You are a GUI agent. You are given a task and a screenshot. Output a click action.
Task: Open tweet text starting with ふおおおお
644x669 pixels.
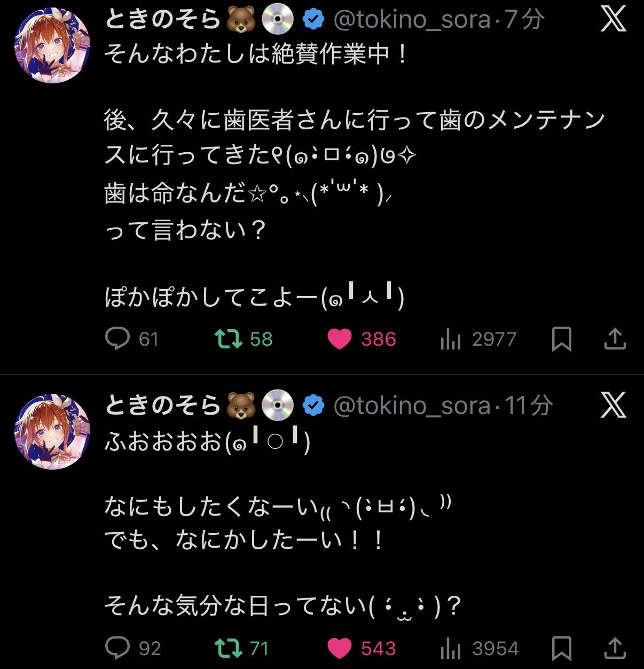(x=207, y=442)
